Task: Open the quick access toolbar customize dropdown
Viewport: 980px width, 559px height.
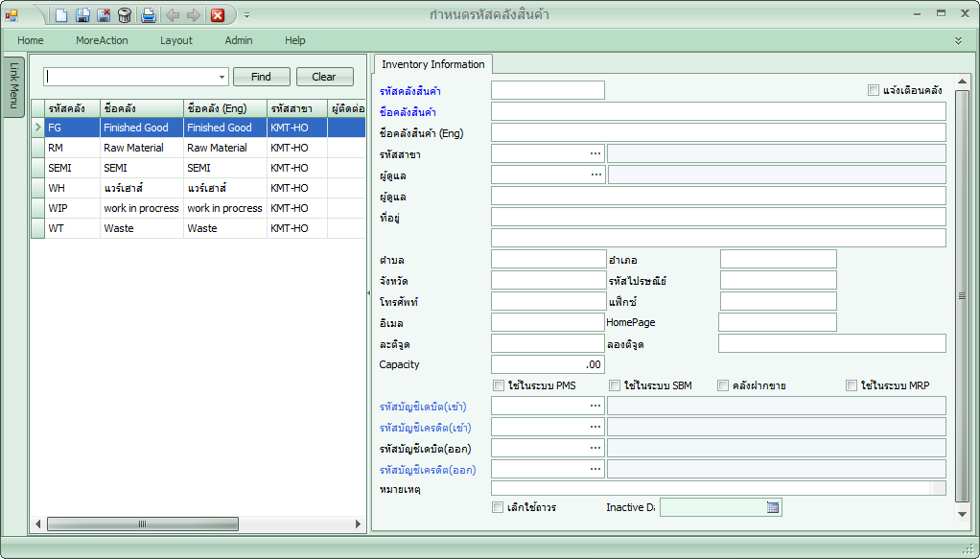Action: click(x=246, y=15)
